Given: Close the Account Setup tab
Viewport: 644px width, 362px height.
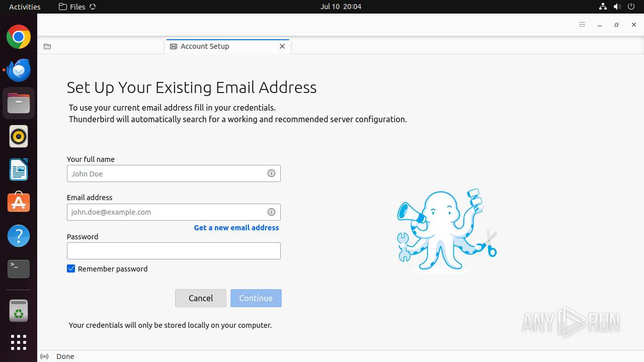Looking at the screenshot, I should (x=282, y=46).
